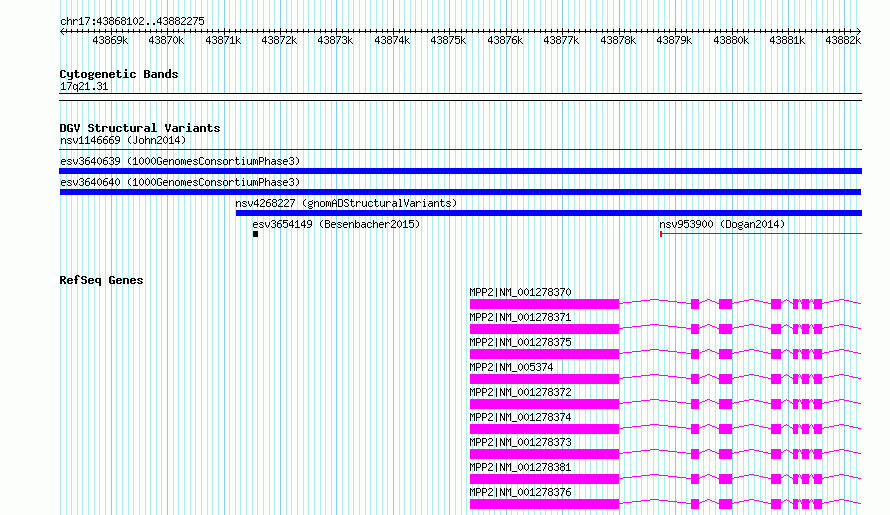Open transcript MPP2|NM_001278373 label
Viewport: 890px width, 515px height.
point(520,442)
